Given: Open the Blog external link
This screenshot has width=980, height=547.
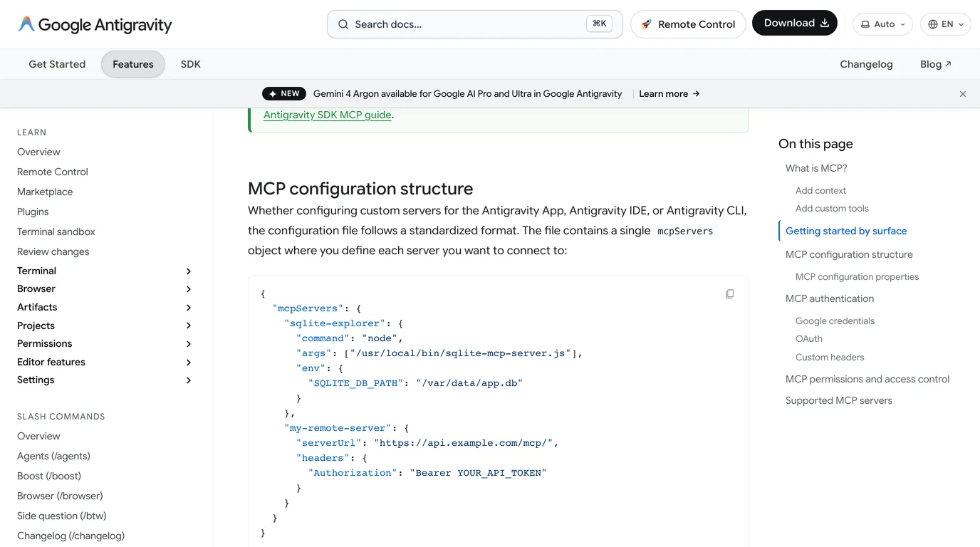Looking at the screenshot, I should click(x=935, y=64).
